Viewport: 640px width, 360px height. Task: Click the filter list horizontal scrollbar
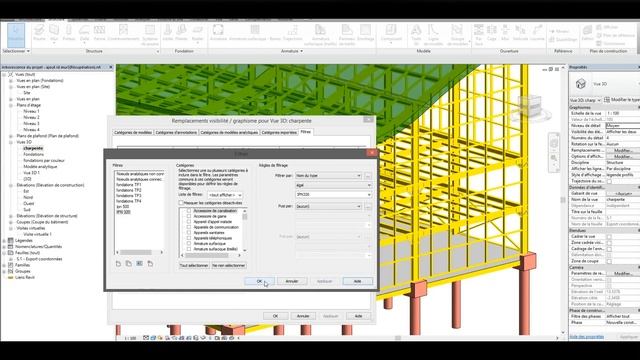(x=139, y=252)
